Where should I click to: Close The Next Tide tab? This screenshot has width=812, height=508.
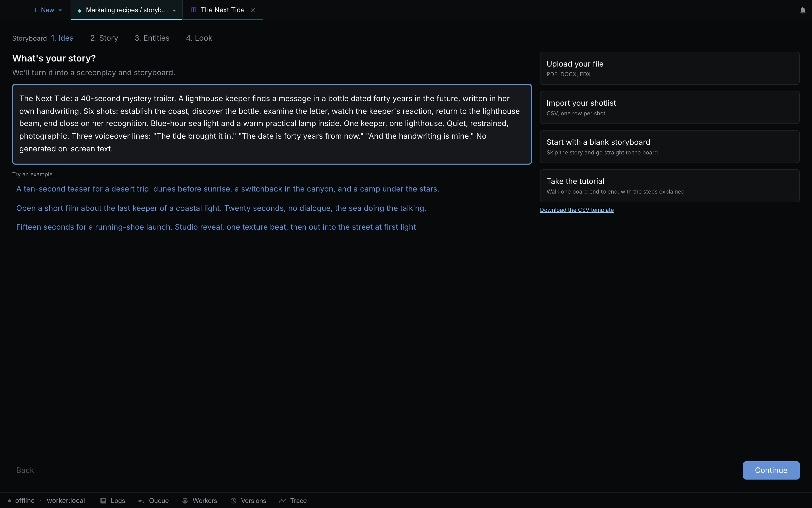click(253, 10)
